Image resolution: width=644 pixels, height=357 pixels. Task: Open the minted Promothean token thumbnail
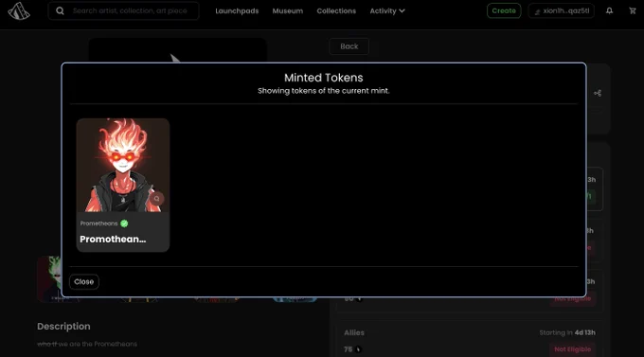pyautogui.click(x=123, y=165)
